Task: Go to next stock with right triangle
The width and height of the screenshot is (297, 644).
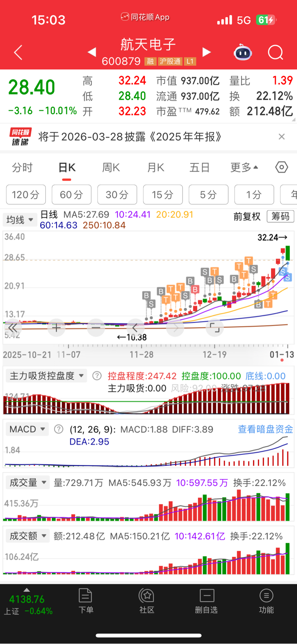Action: (x=207, y=52)
